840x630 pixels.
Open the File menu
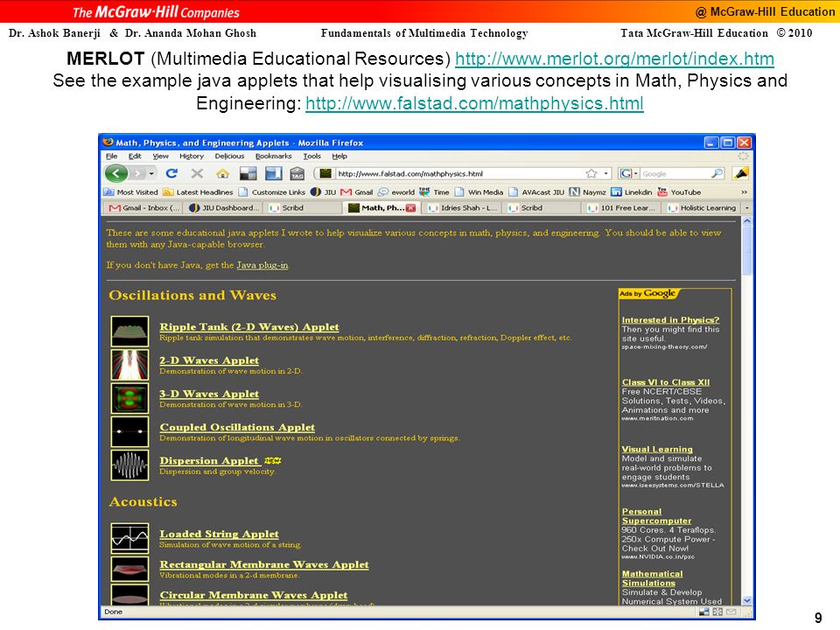(111, 156)
